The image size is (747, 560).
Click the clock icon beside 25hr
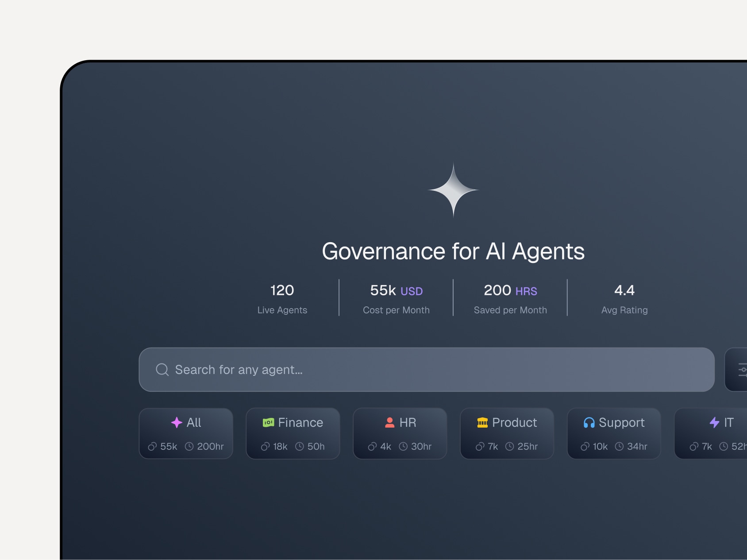509,446
